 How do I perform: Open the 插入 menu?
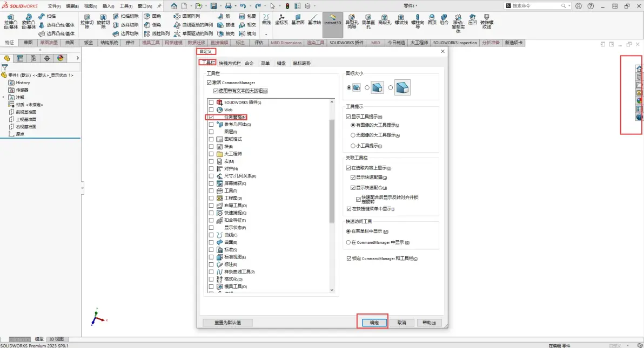pyautogui.click(x=108, y=6)
